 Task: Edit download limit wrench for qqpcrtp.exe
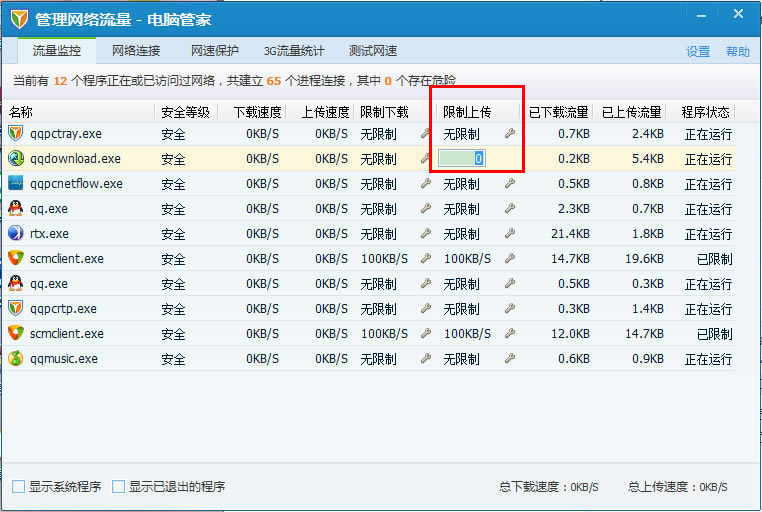[426, 308]
